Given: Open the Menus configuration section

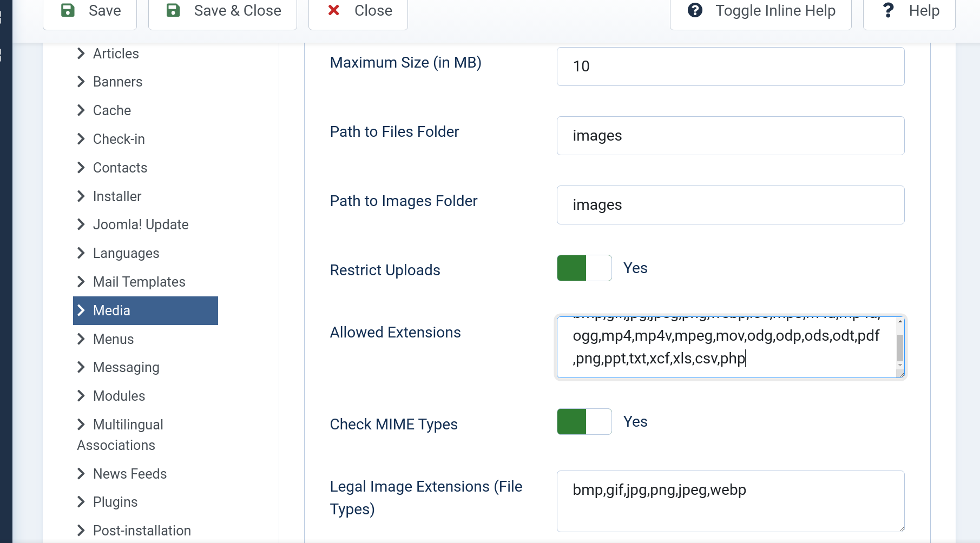Looking at the screenshot, I should [113, 339].
